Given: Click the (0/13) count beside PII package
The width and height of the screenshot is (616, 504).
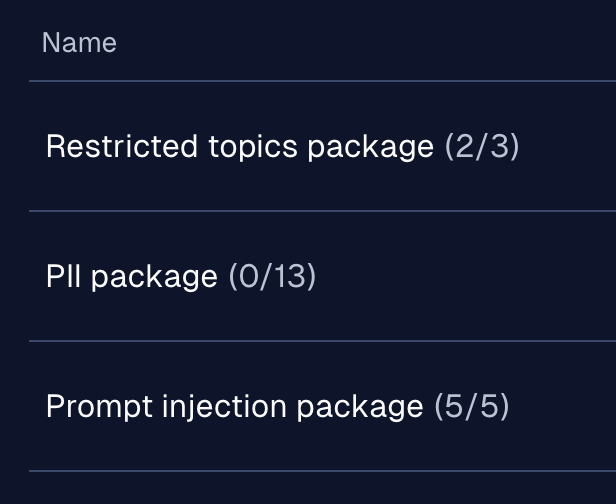Looking at the screenshot, I should (x=272, y=277).
